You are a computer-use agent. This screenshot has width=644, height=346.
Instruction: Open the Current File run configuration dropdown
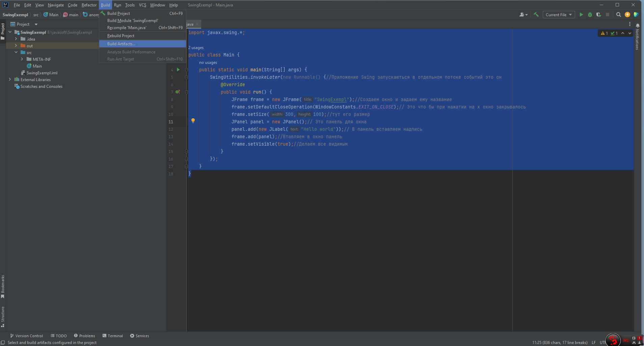coord(559,15)
